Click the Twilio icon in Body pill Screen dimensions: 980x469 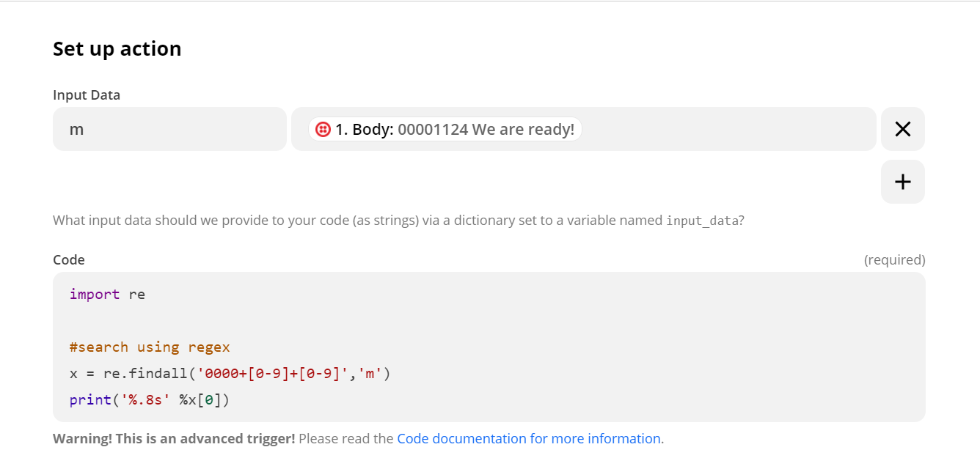[323, 130]
